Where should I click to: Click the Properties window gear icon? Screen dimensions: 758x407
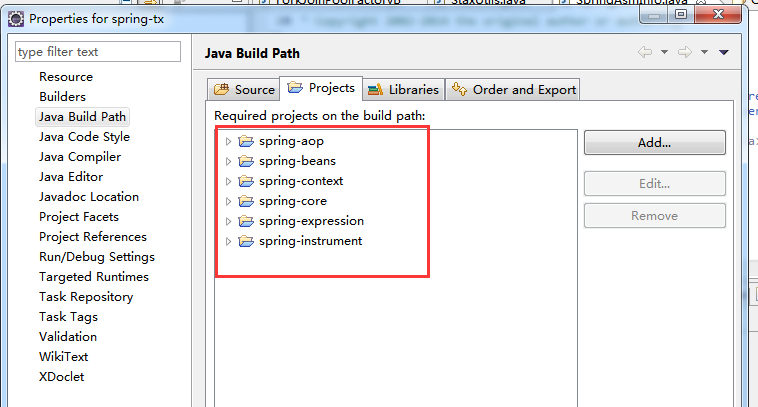(15, 19)
